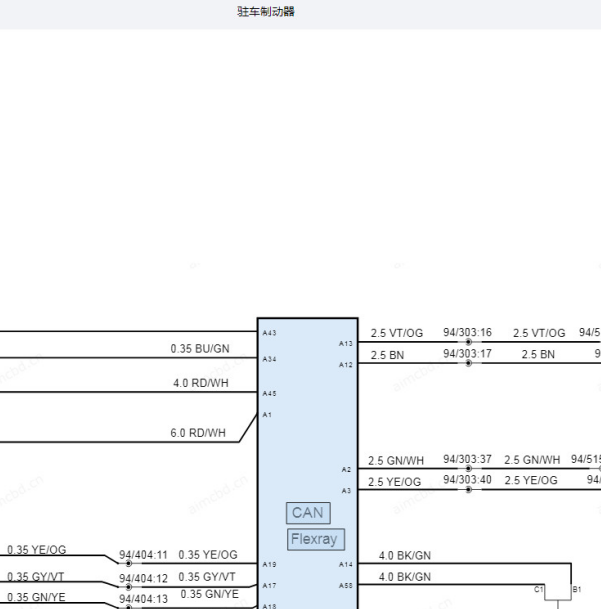Image resolution: width=601 pixels, height=609 pixels.
Task: Select pin label A1
Action: (x=267, y=415)
